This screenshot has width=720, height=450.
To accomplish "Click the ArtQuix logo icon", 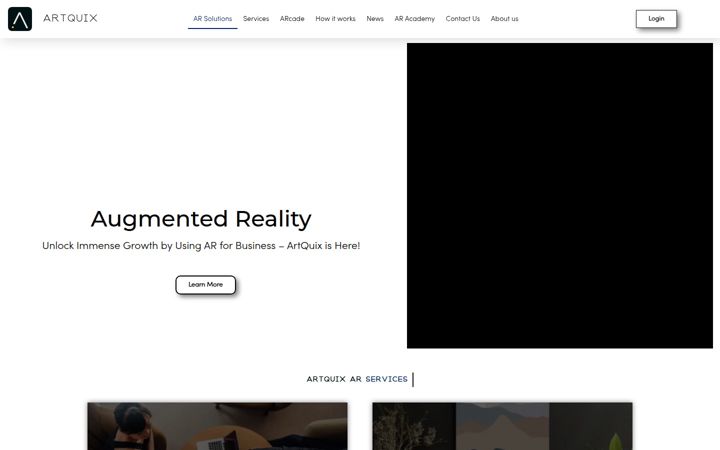I will (x=20, y=19).
